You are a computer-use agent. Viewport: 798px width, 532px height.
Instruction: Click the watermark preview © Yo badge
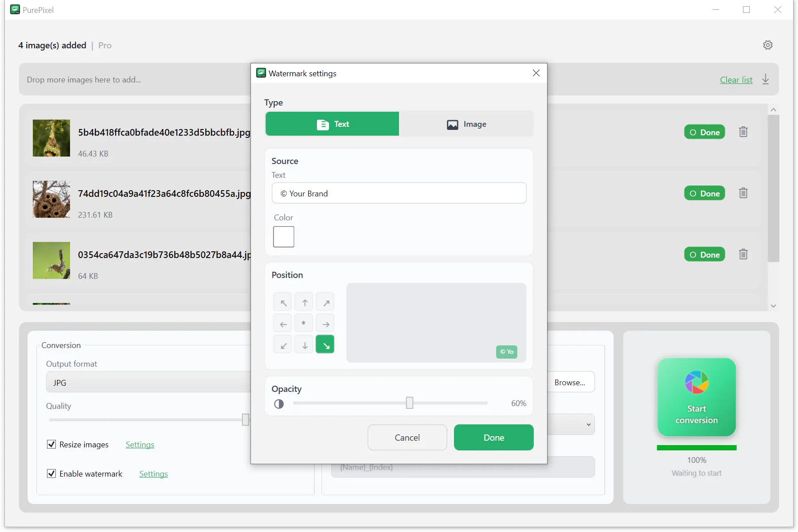click(507, 352)
